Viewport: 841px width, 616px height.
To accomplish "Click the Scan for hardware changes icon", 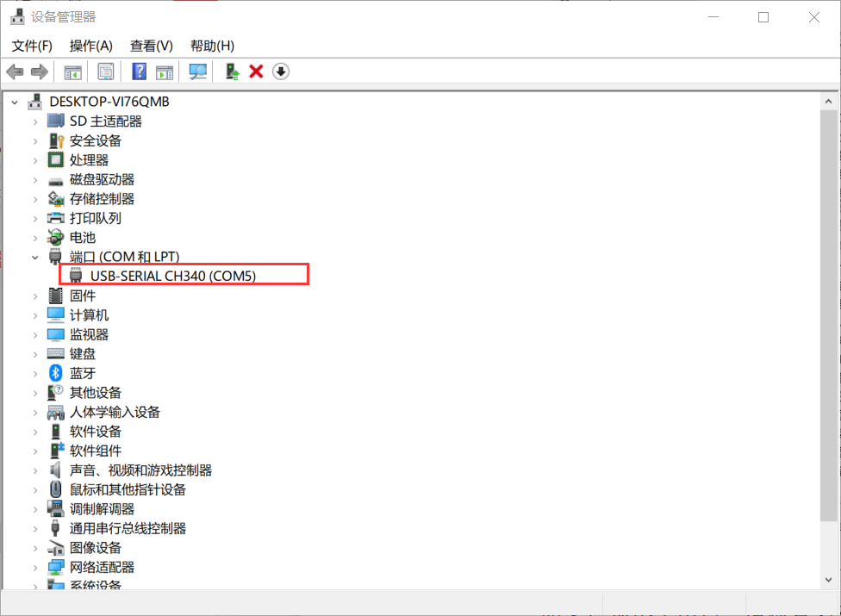I will (197, 72).
